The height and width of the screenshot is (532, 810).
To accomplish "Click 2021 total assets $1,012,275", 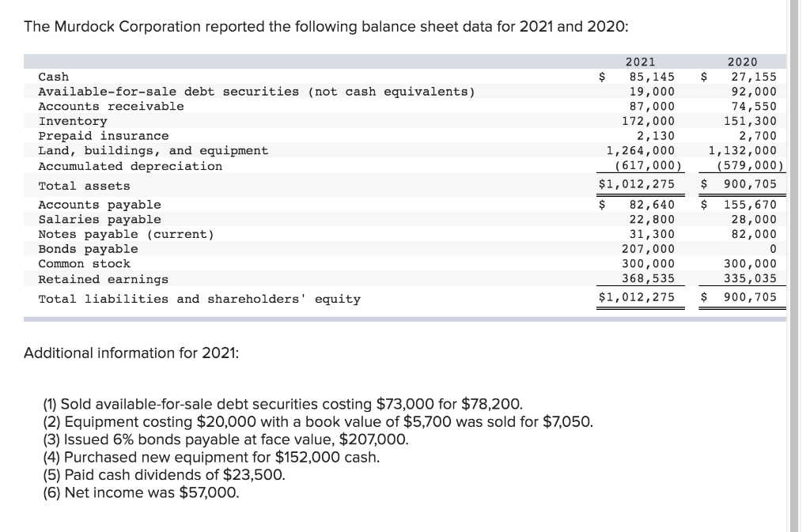I will [637, 184].
